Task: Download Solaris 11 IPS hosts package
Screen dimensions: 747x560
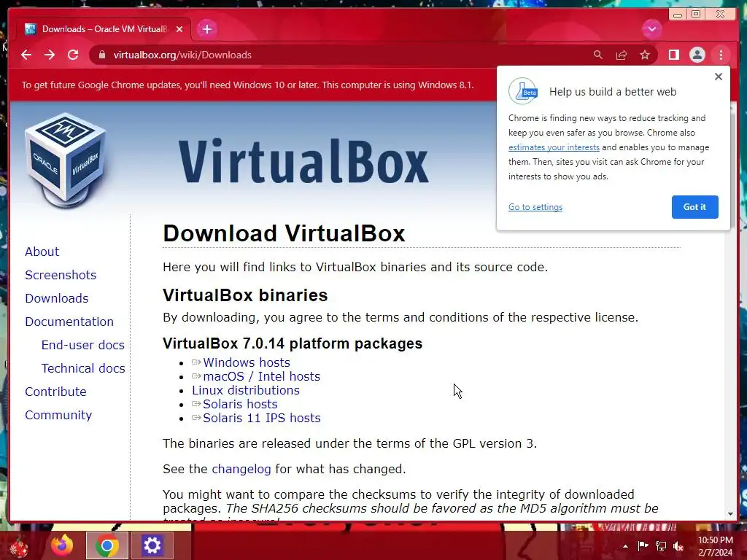Action: pyautogui.click(x=262, y=418)
